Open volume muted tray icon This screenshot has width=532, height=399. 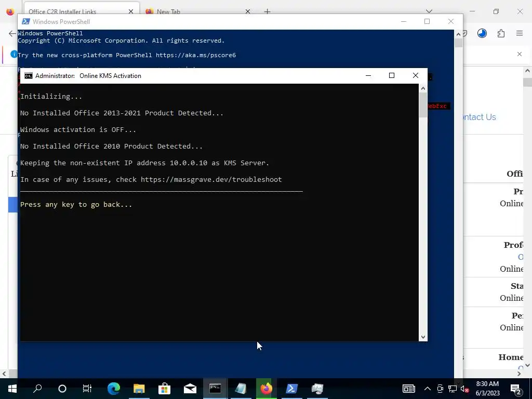coord(465,389)
